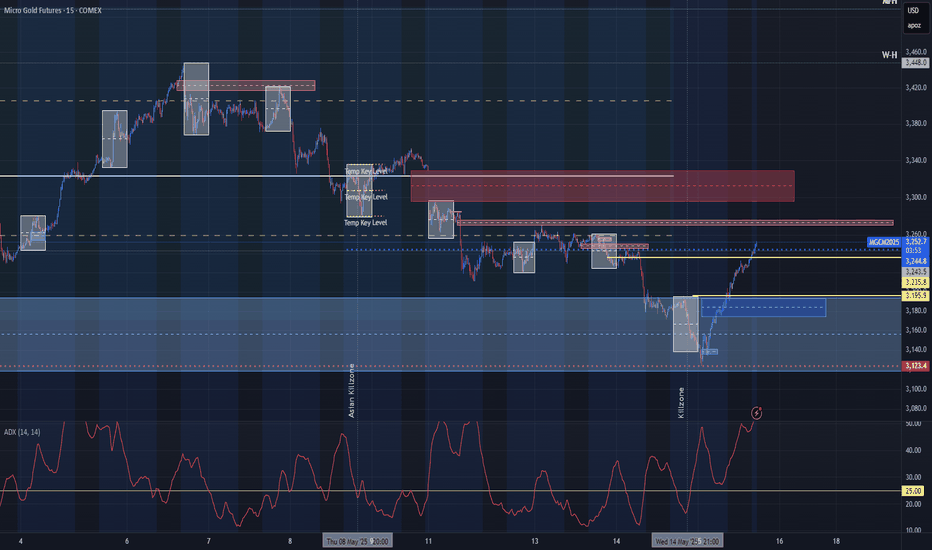The height and width of the screenshot is (550, 932).
Task: Click the red lightning alert icon on chart
Action: [x=756, y=413]
